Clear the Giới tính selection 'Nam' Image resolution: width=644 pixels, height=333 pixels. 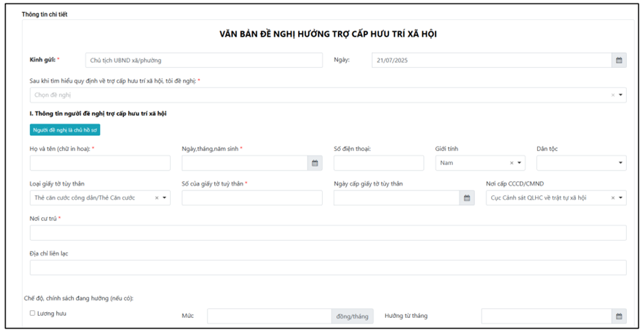coord(511,163)
